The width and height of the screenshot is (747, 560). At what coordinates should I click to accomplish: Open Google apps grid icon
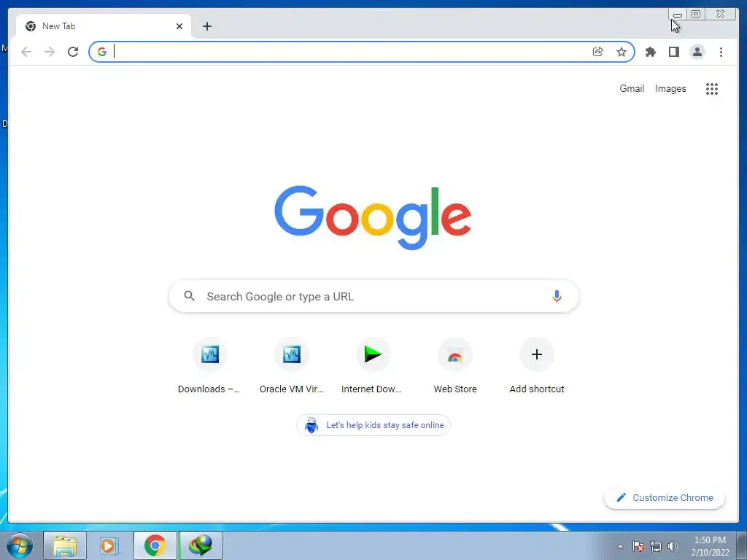[712, 88]
